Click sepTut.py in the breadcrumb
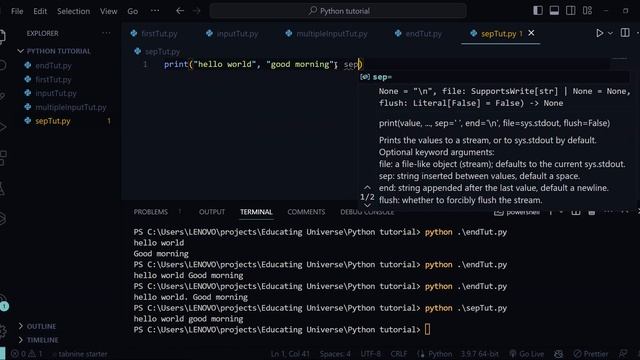This screenshot has width=640, height=360. click(x=162, y=51)
